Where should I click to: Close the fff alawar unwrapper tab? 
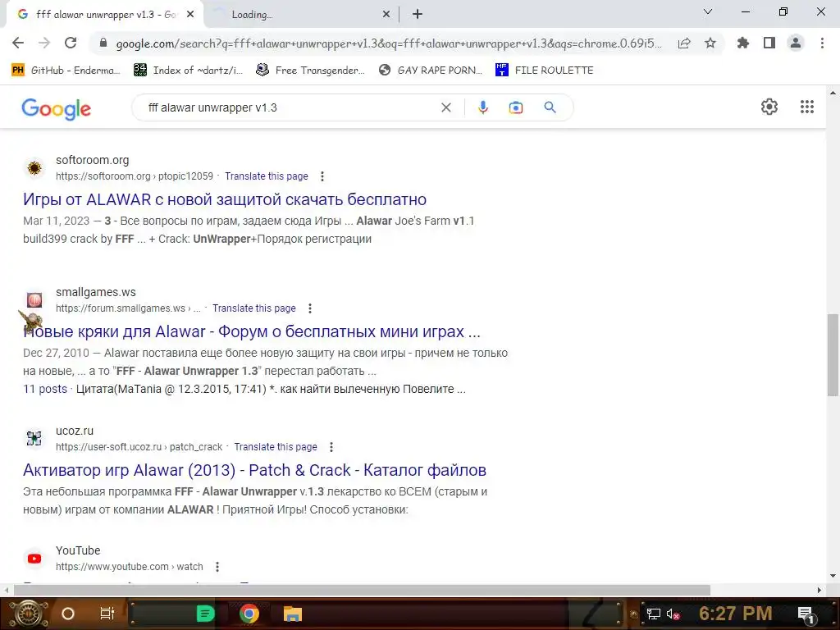(x=190, y=15)
